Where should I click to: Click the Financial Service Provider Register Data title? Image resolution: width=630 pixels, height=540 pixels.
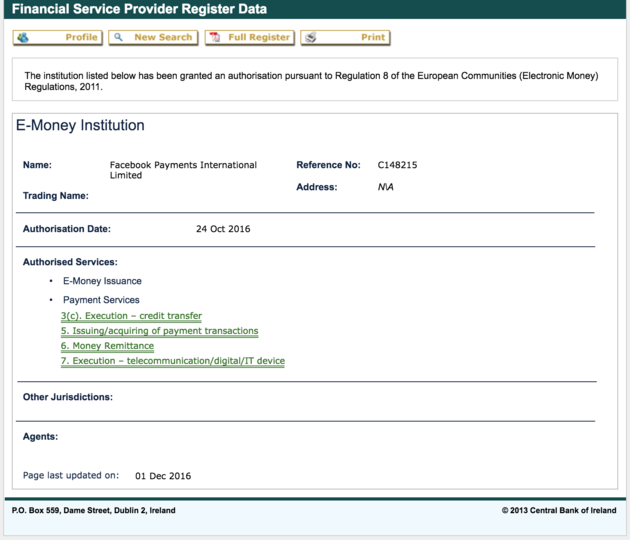139,9
